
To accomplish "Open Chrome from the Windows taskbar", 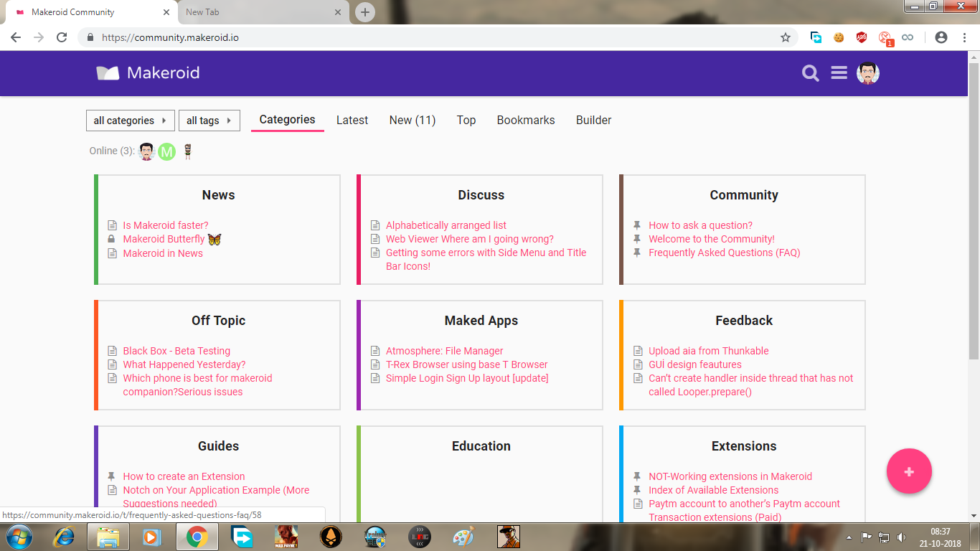I will point(197,537).
